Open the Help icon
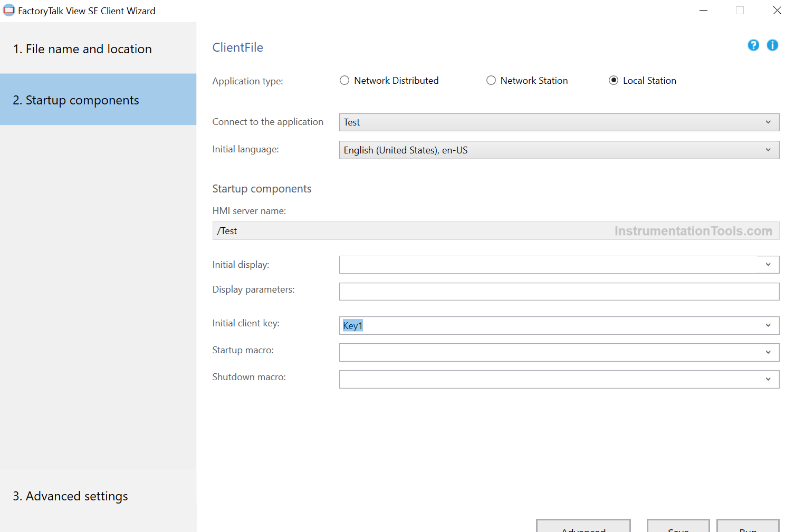The image size is (795, 532). (753, 45)
